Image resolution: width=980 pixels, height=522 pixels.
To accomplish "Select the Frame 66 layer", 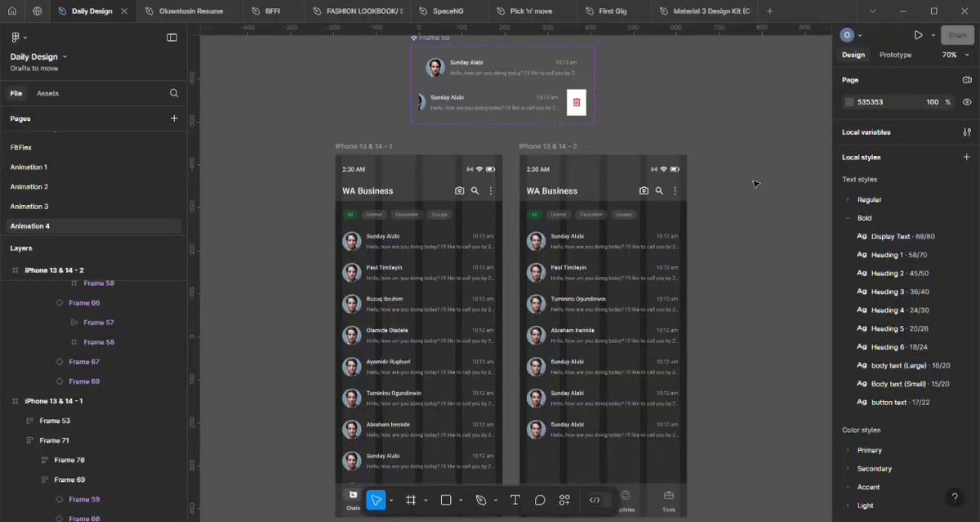I will coord(84,303).
